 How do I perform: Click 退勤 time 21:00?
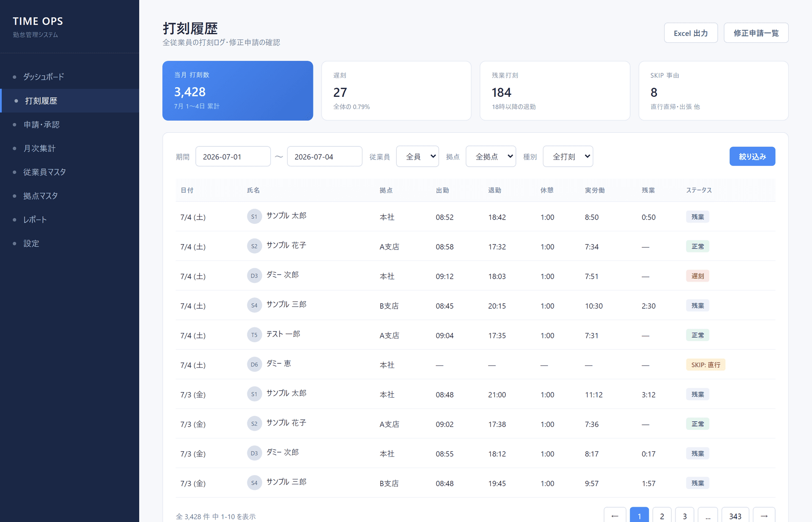pos(497,395)
